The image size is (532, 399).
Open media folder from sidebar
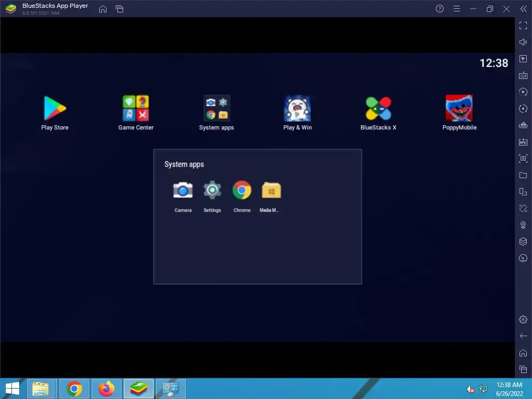coord(523,175)
